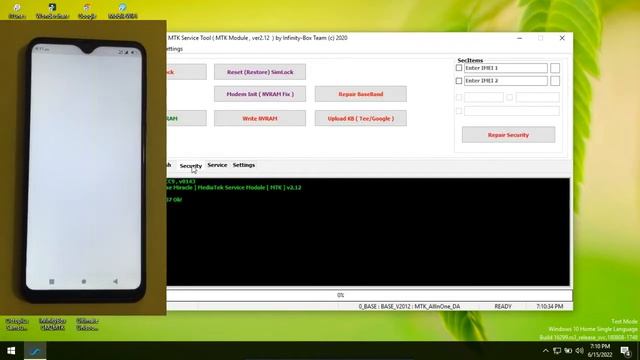Click the READY status text
This screenshot has height=360, width=640.
[503, 306]
